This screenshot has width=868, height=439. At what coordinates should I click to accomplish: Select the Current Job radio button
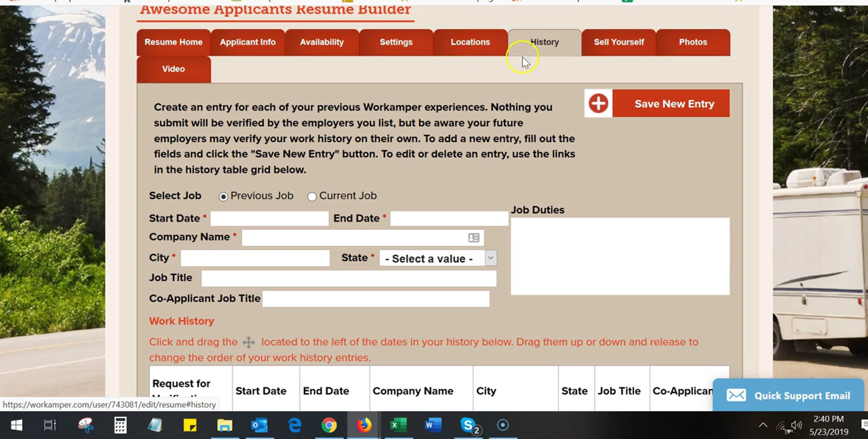312,197
